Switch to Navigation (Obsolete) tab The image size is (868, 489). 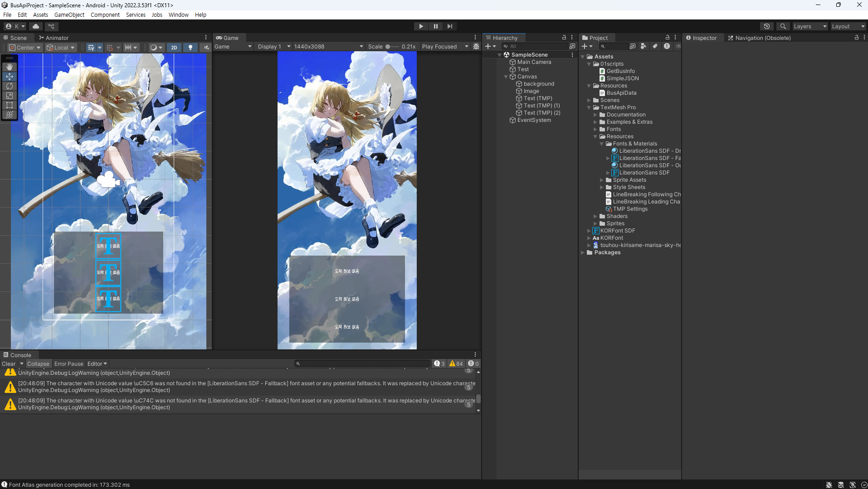759,38
